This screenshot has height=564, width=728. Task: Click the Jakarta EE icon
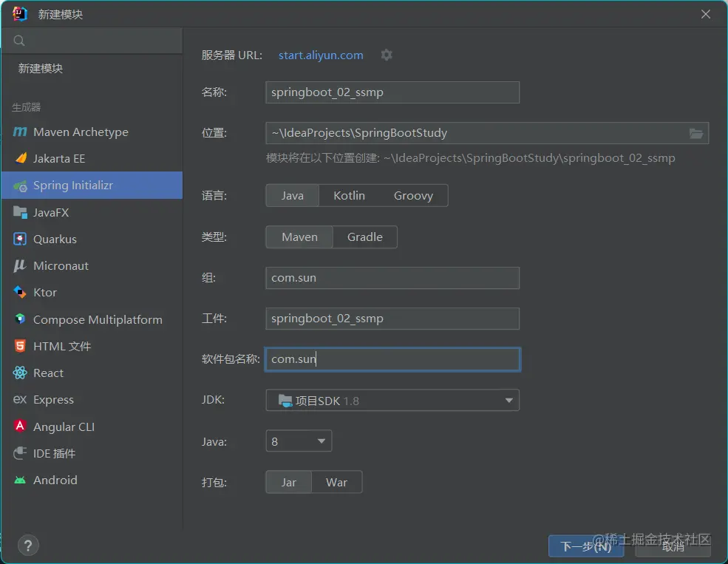21,158
